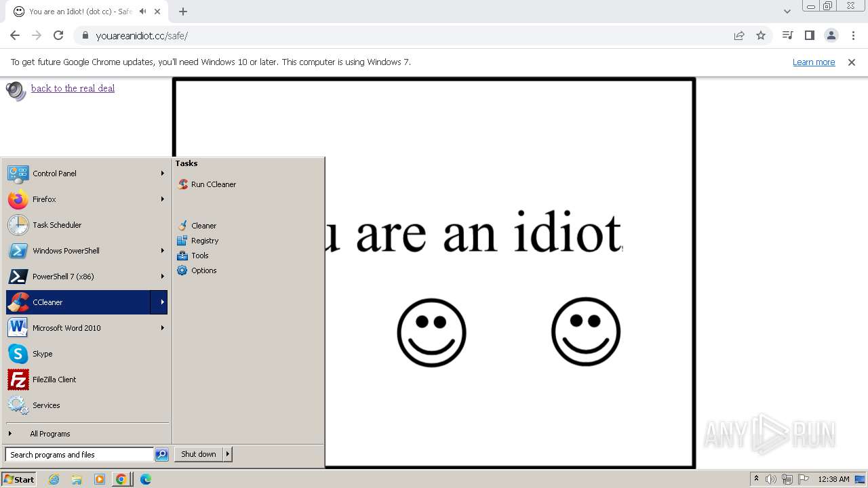This screenshot has height=488, width=868.
Task: Reload the current page
Action: tap(58, 35)
